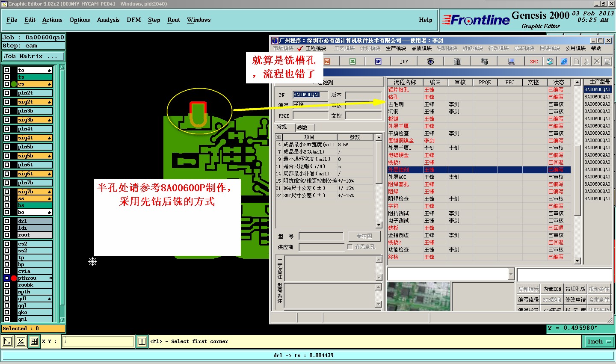Viewport: 616px width, 364px height.
Task: Toggle the checkbox for layer sig4t
Action: tap(7, 138)
